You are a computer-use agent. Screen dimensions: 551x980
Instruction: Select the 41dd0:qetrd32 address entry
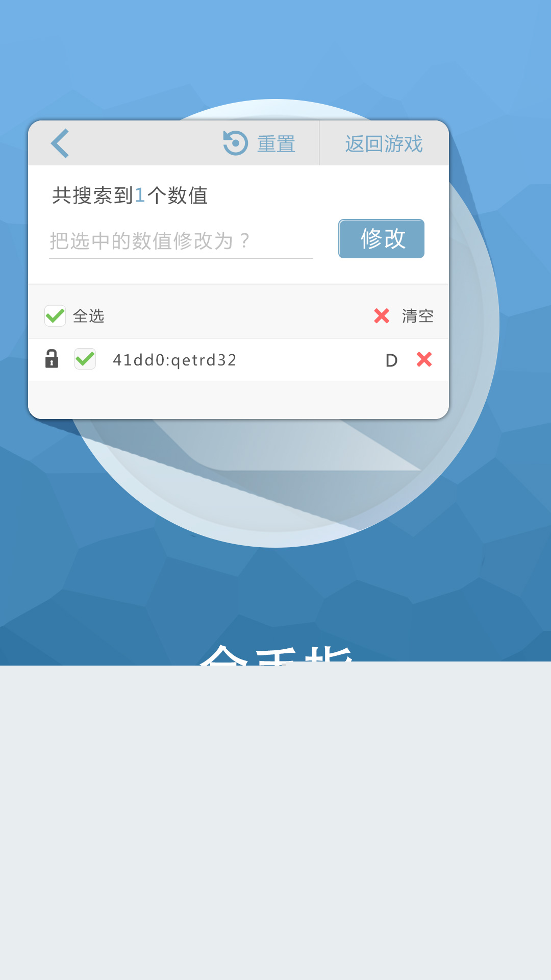pos(174,360)
